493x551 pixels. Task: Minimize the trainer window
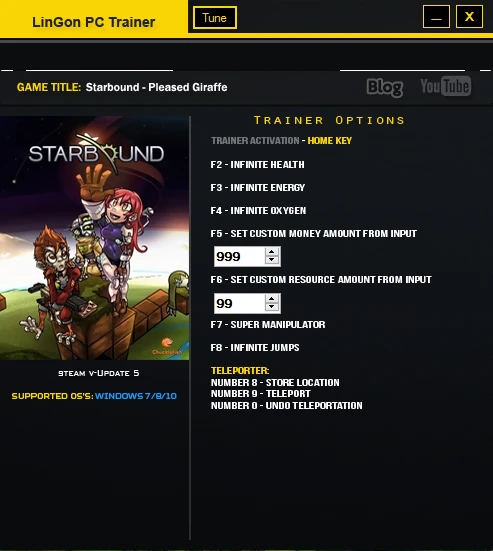[436, 17]
